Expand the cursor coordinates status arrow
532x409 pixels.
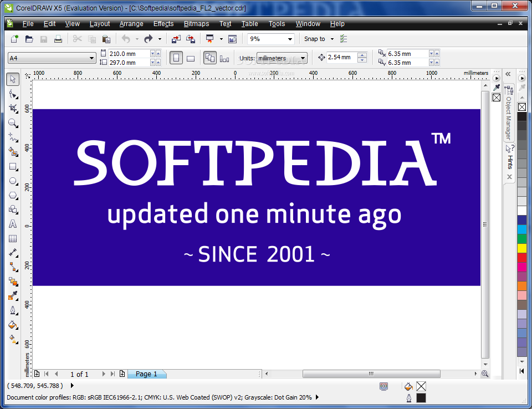(x=72, y=385)
